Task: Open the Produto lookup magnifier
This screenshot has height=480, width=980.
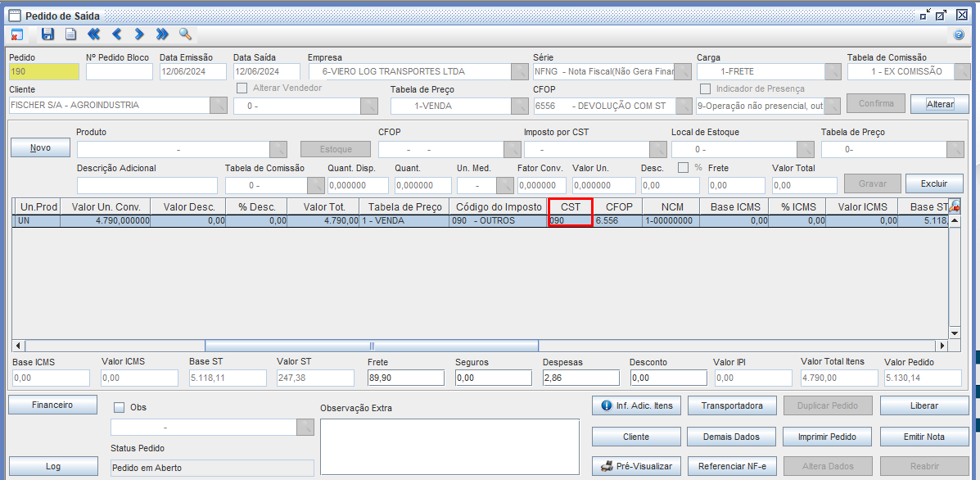Action: tap(278, 149)
